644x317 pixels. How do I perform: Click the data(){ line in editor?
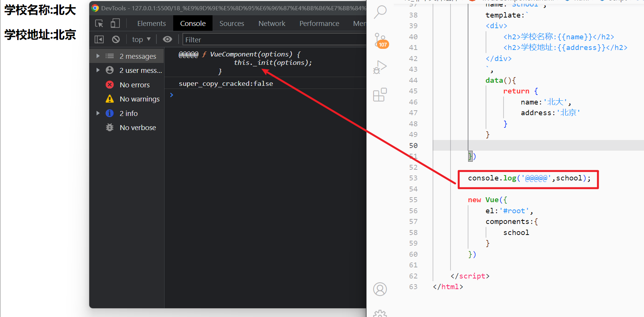point(501,80)
